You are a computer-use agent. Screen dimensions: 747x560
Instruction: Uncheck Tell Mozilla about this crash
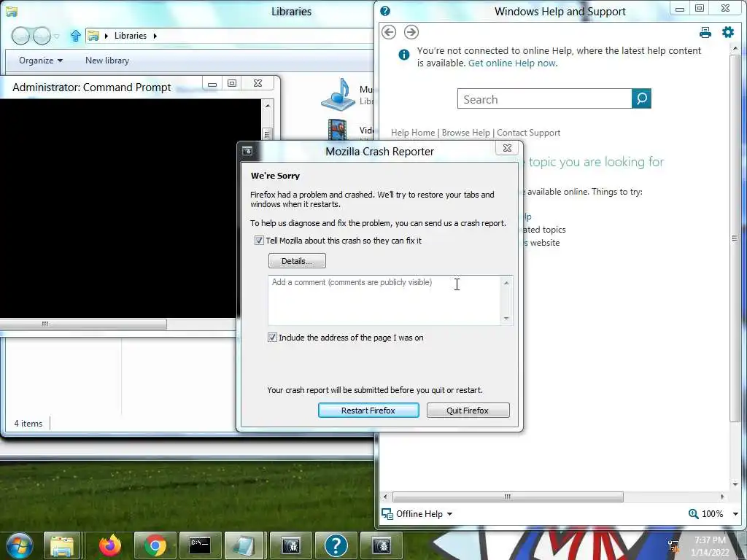(x=259, y=241)
